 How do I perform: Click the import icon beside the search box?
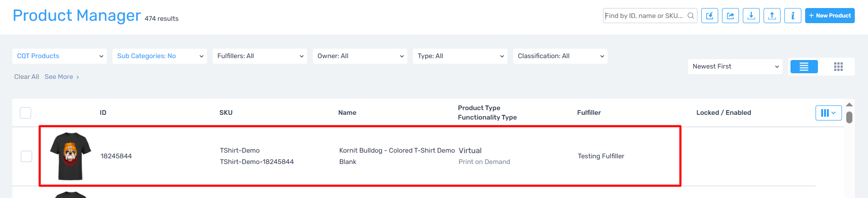pos(709,16)
